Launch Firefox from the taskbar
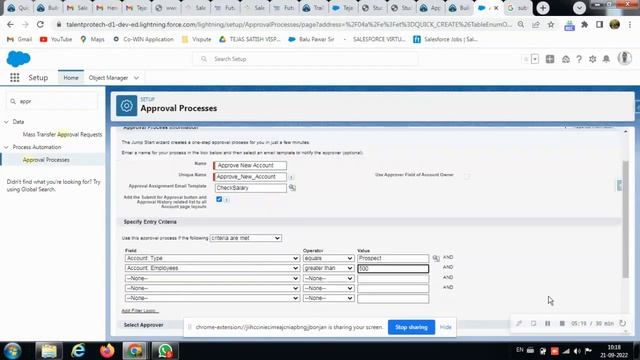This screenshot has width=640, height=360. click(107, 351)
